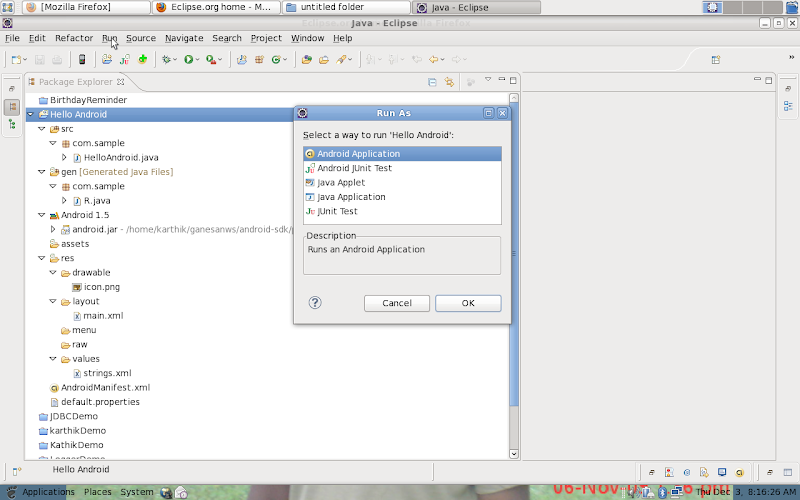Screen dimensions: 800x500
Task: Click OK in the Run As dialog
Action: (x=468, y=303)
